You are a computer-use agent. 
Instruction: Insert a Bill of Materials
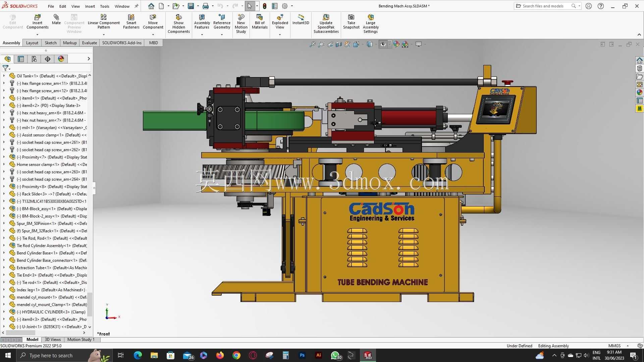(x=260, y=21)
